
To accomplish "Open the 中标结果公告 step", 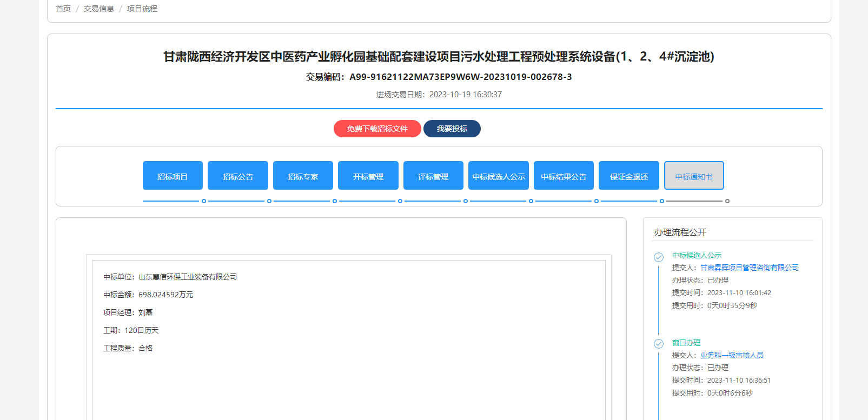I will pyautogui.click(x=564, y=176).
